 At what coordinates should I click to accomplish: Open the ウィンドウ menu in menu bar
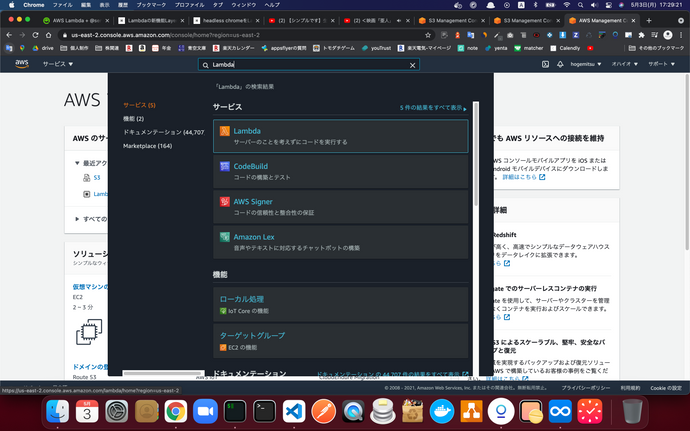pyautogui.click(x=243, y=5)
